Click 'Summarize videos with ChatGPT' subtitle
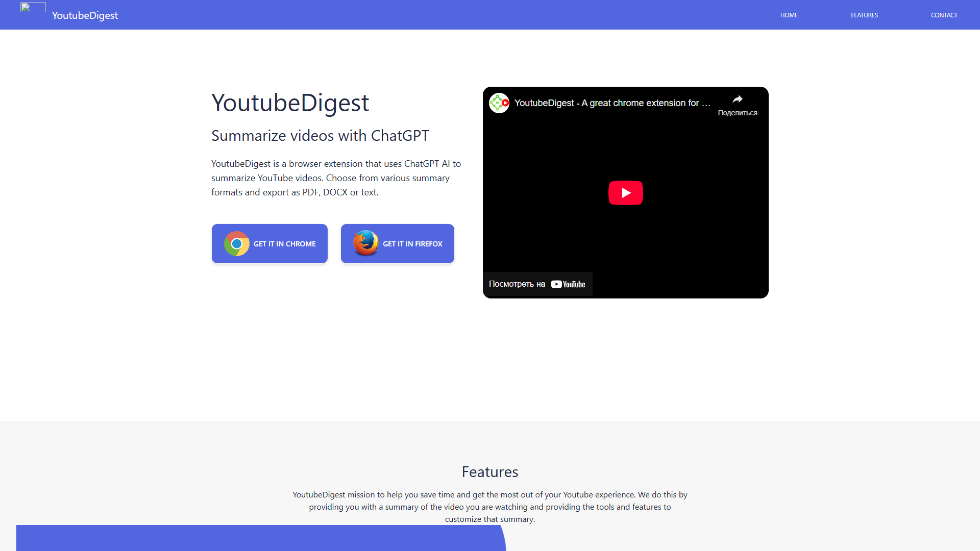Screen dimensions: 980x551 pyautogui.click(x=320, y=136)
